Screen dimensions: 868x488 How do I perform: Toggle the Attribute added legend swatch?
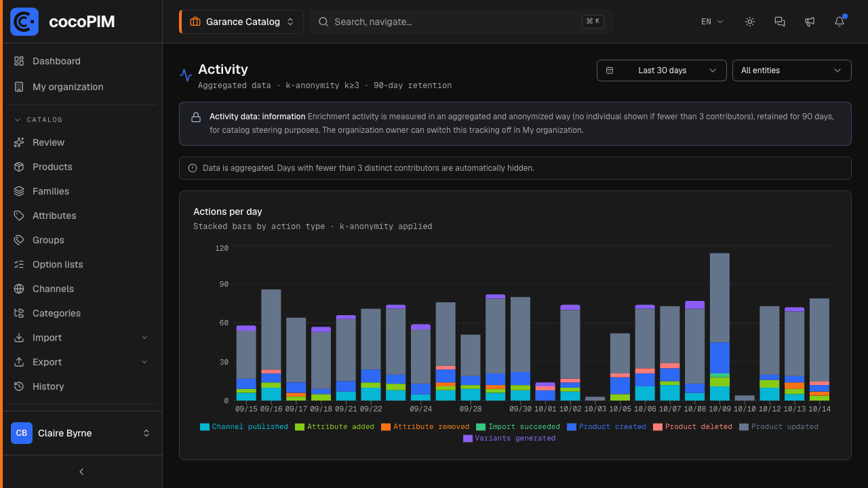click(300, 427)
